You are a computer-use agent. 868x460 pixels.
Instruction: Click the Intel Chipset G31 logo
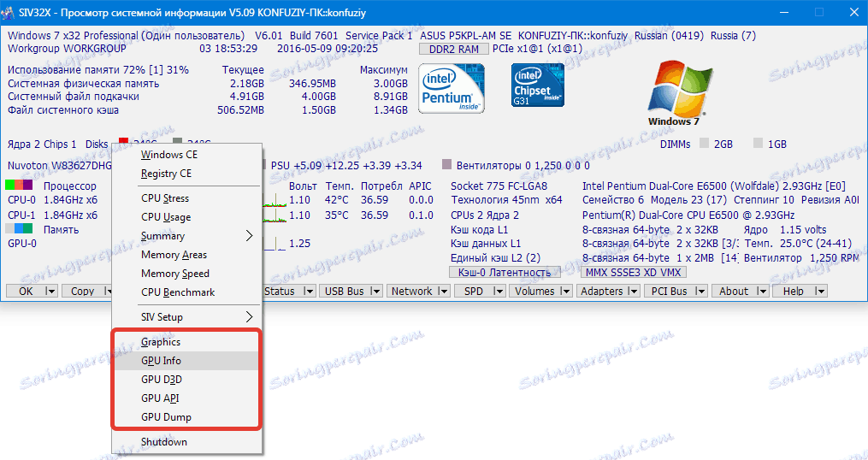click(x=538, y=85)
